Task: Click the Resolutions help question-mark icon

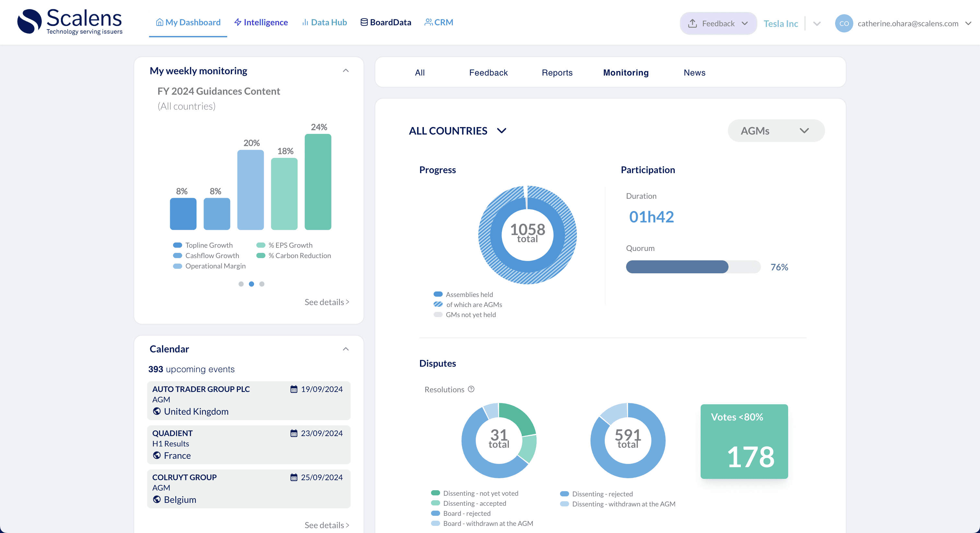Action: (471, 389)
